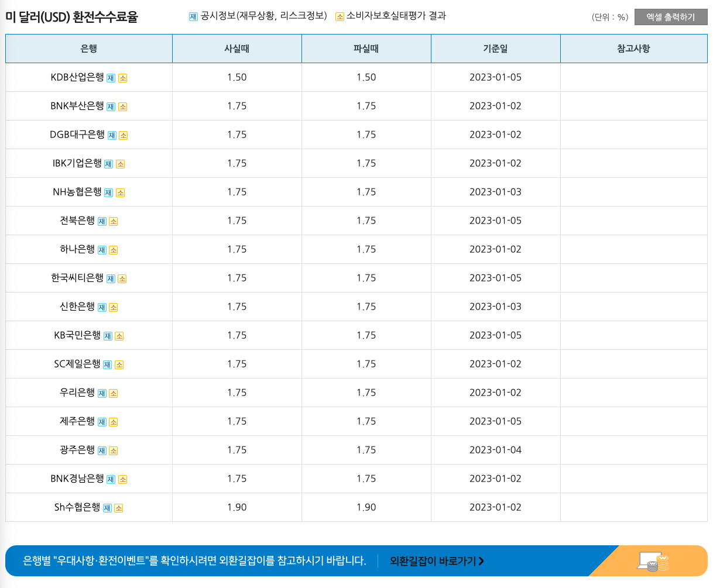Open 재 disclosure icon for DGB대구은행
713x588 pixels.
(x=112, y=135)
